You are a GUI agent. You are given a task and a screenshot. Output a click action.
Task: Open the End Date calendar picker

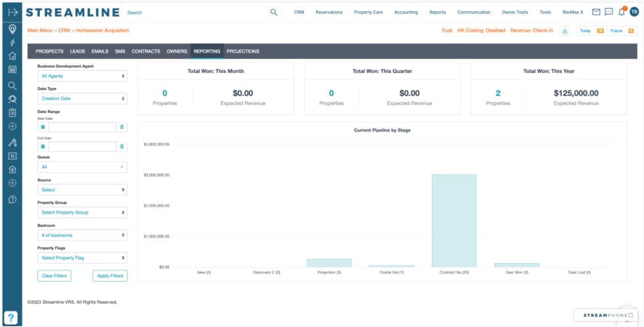pyautogui.click(x=43, y=147)
